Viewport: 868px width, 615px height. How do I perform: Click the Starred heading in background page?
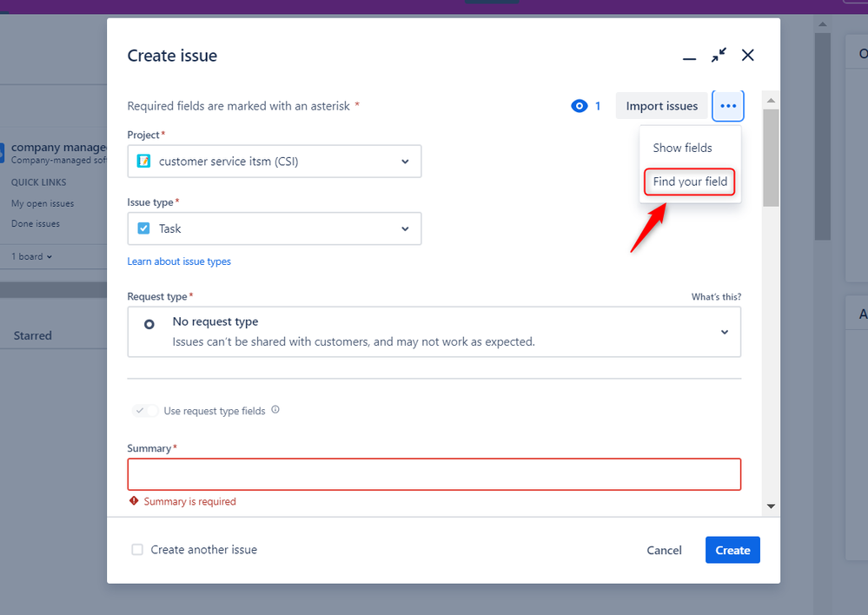tap(33, 335)
